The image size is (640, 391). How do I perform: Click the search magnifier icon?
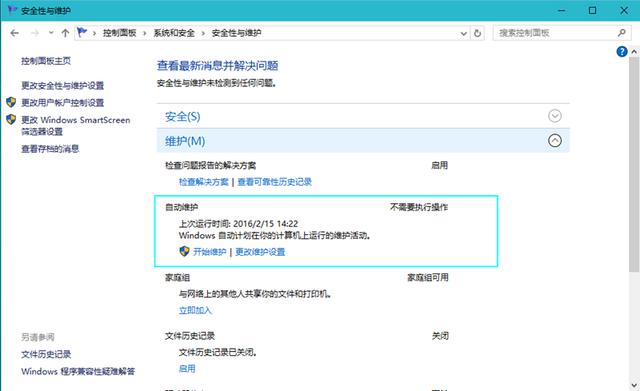tap(622, 33)
